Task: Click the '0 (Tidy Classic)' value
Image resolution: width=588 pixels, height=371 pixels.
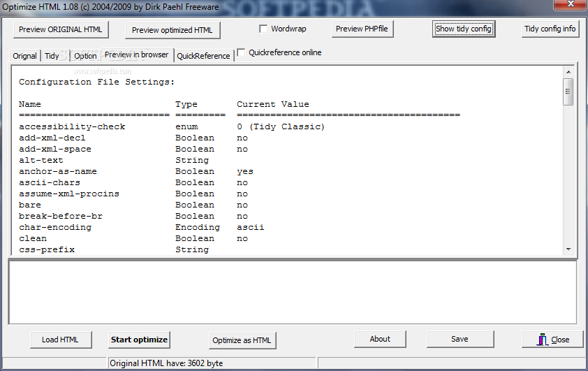Action: (x=281, y=126)
